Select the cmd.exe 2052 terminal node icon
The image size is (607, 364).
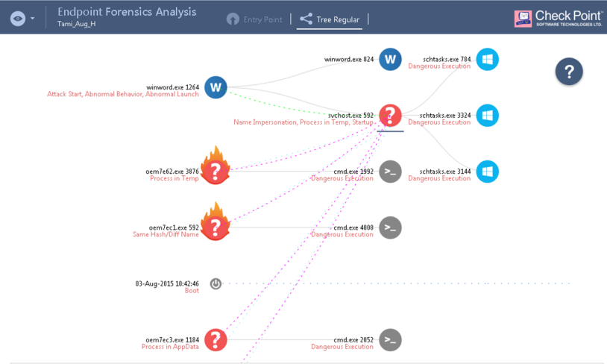tap(390, 340)
